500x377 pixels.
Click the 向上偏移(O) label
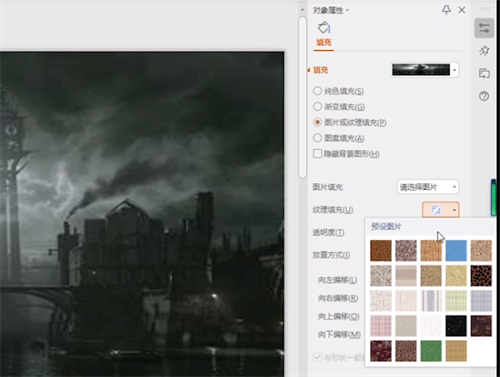pyautogui.click(x=339, y=316)
